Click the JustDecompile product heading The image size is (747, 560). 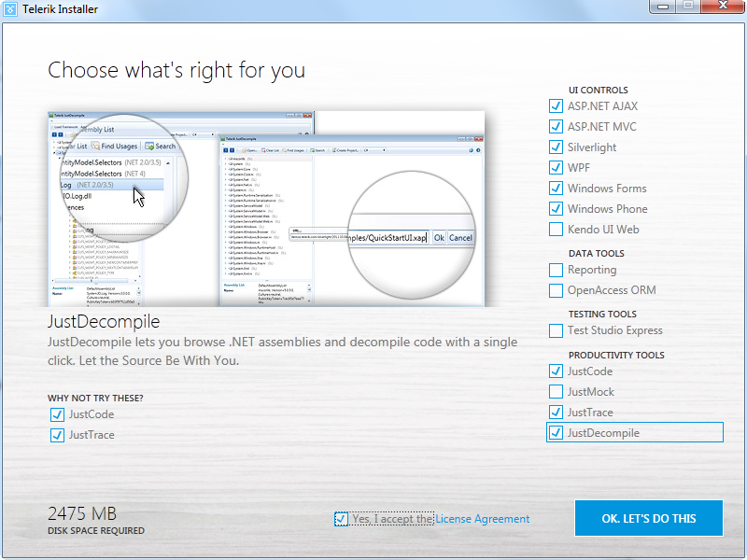104,321
